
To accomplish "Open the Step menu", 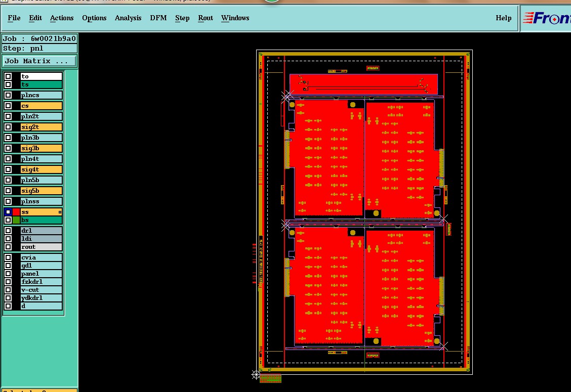I will (x=182, y=18).
